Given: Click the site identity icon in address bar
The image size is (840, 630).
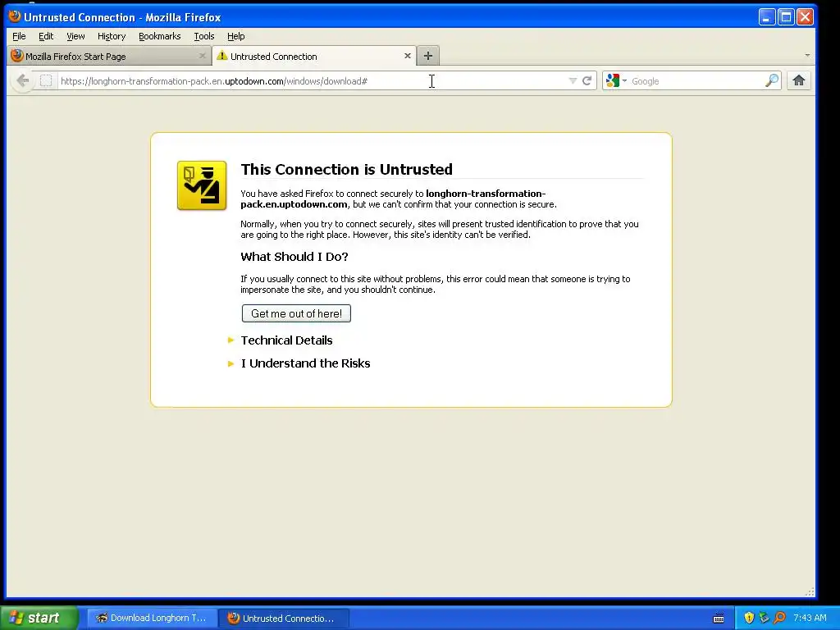Looking at the screenshot, I should [x=46, y=81].
